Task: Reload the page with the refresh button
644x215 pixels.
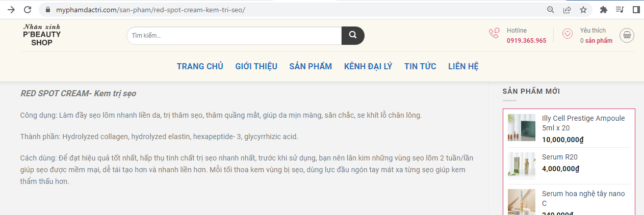Action: (x=28, y=10)
